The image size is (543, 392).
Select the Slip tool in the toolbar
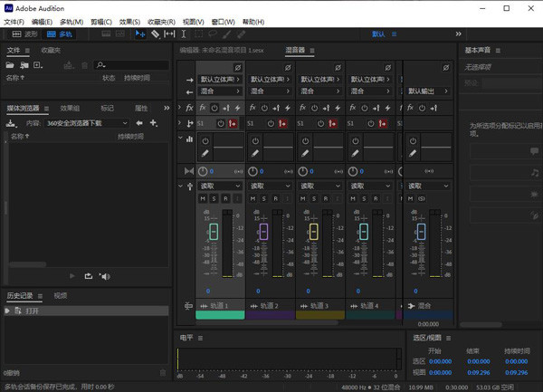[169, 33]
